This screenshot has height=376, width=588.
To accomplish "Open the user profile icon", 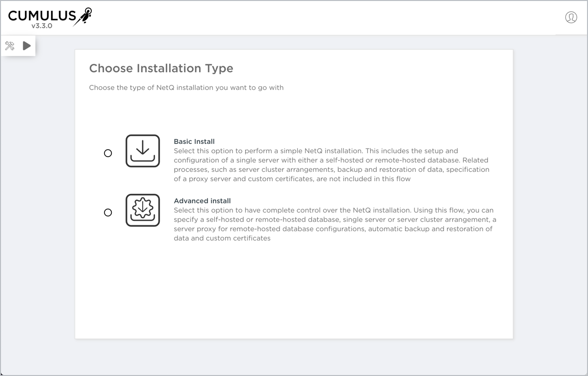I will click(x=571, y=17).
